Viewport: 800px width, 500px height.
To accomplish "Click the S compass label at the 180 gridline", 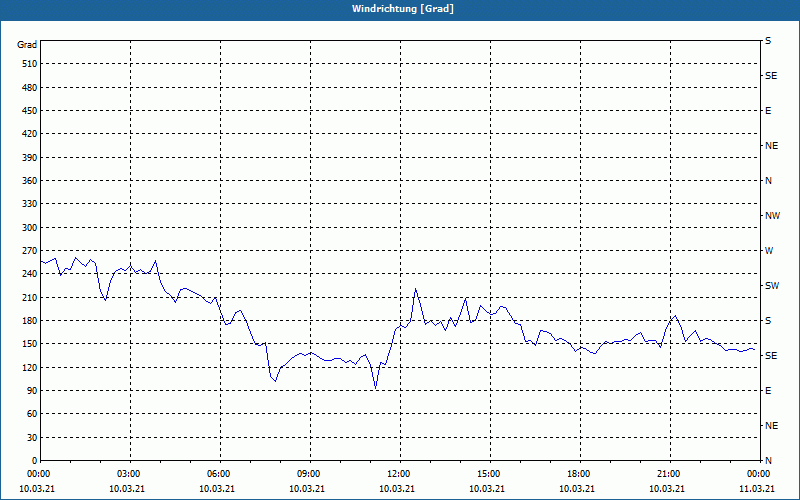I will point(768,320).
